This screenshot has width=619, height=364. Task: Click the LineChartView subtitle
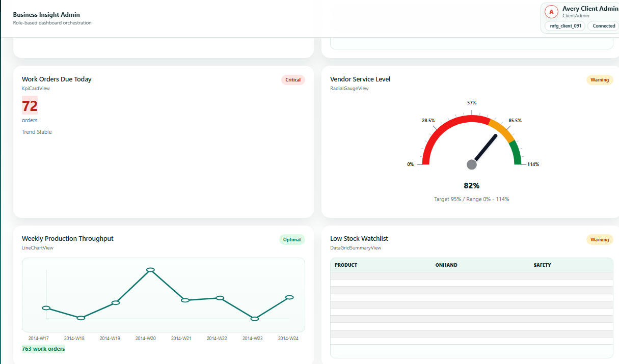(38, 248)
